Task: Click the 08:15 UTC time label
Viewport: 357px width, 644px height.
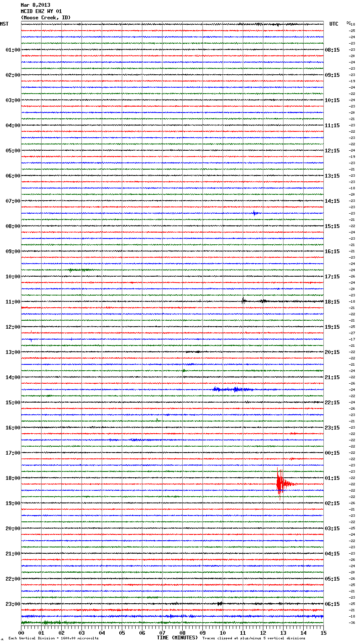Action: point(332,50)
